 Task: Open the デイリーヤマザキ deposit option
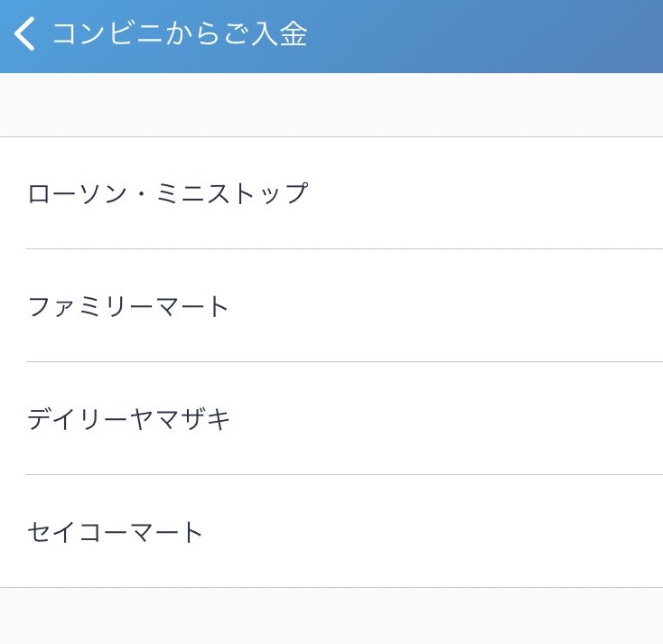[331, 418]
